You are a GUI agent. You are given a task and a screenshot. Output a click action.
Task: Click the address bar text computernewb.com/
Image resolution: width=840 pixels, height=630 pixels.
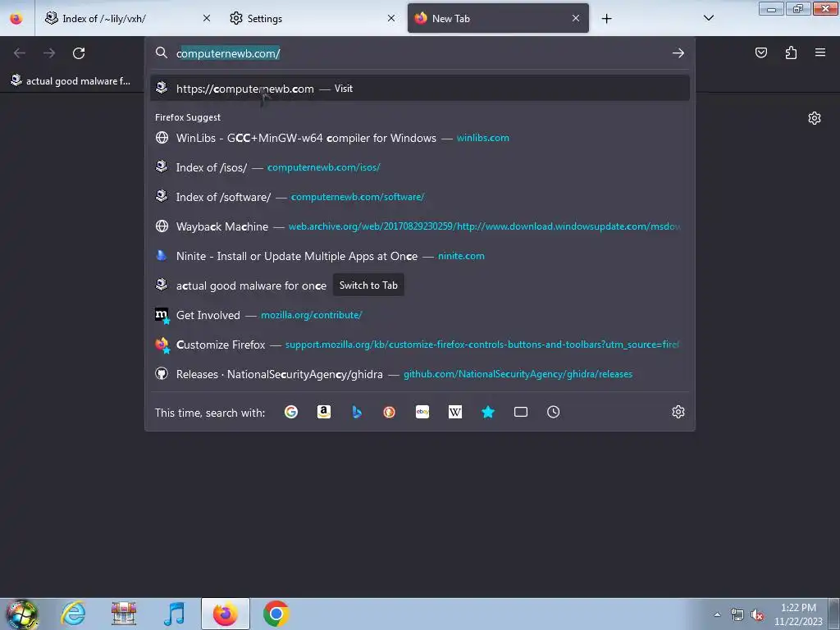(x=228, y=53)
